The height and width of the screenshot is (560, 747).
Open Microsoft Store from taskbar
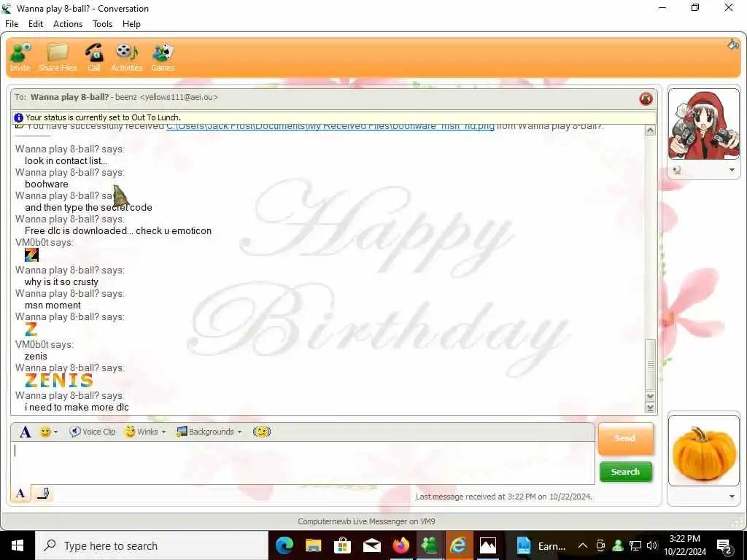[x=343, y=545]
